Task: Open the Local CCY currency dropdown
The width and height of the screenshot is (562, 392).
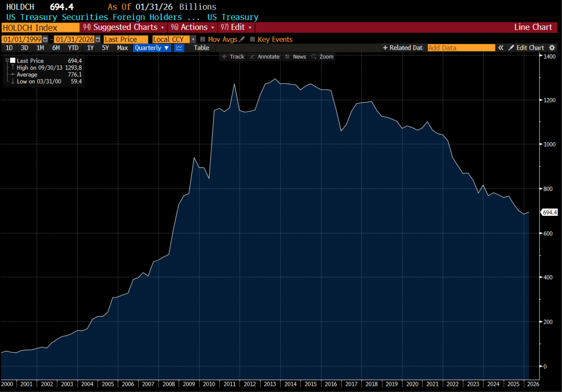Action: 193,39
